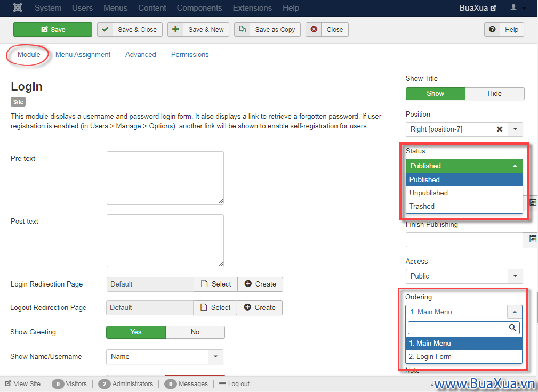Click the red X Close icon

[x=314, y=29]
